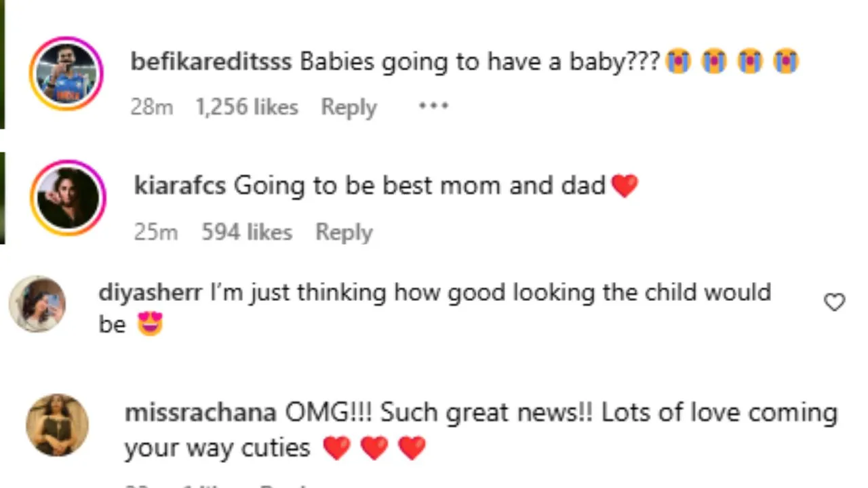
Task: Open kiarafcs profile picture
Action: (68, 198)
